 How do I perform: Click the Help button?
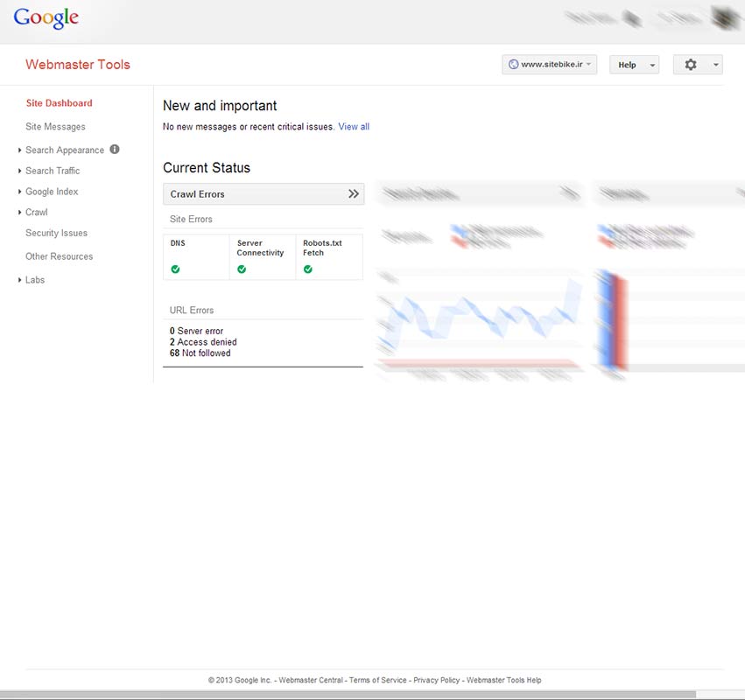pos(634,65)
